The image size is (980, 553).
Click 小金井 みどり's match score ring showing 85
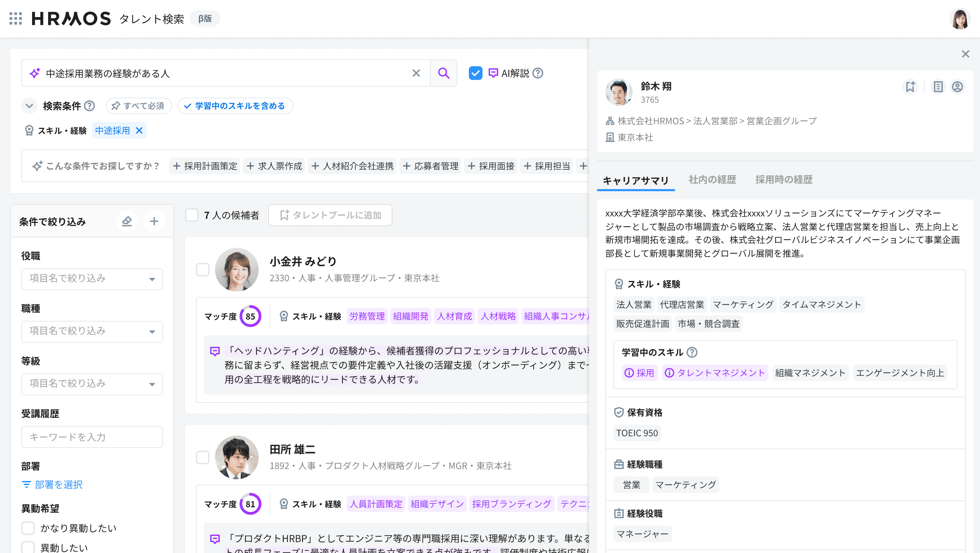[251, 316]
